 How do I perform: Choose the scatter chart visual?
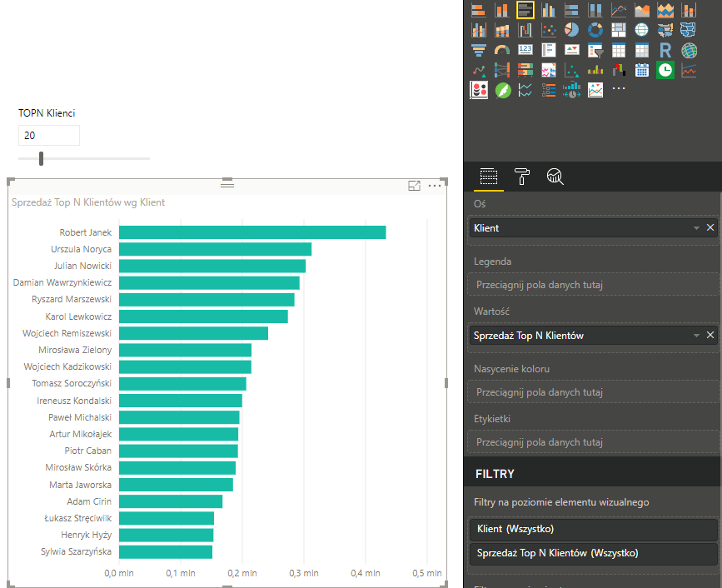click(x=548, y=30)
